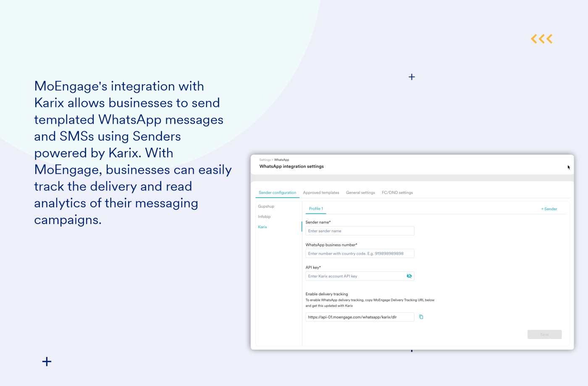This screenshot has width=588, height=386.
Task: Copy the delivery tracking URL
Action: [x=421, y=317]
